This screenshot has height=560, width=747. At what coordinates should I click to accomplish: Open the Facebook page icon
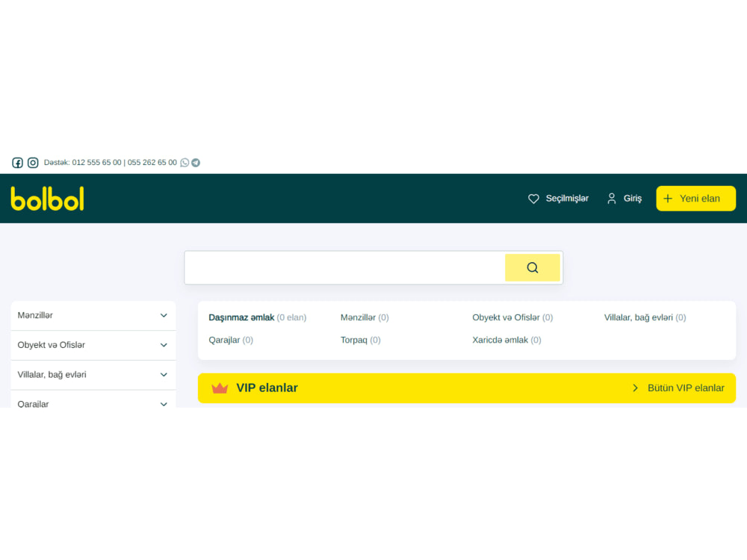click(x=18, y=163)
